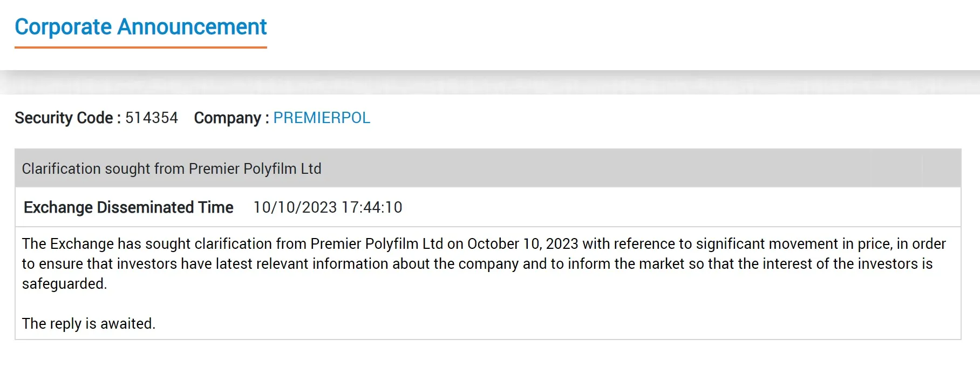Click the Exchange Disseminated Time label

tap(128, 207)
